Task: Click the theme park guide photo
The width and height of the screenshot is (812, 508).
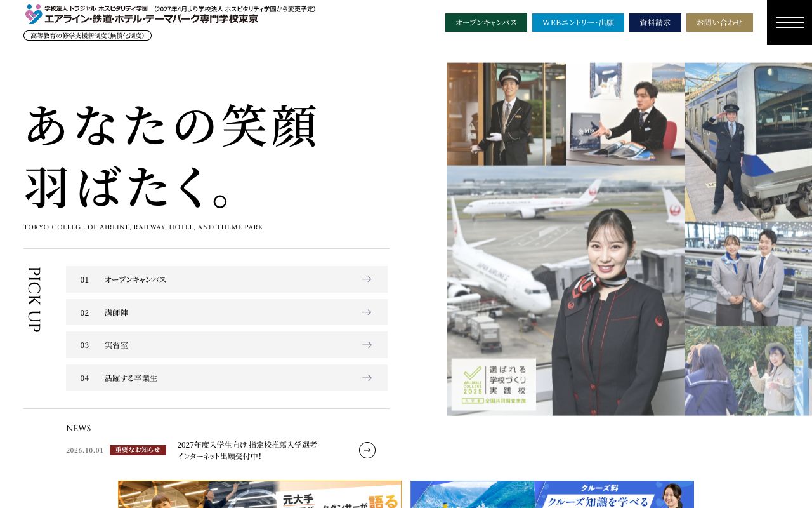Action: 749,371
